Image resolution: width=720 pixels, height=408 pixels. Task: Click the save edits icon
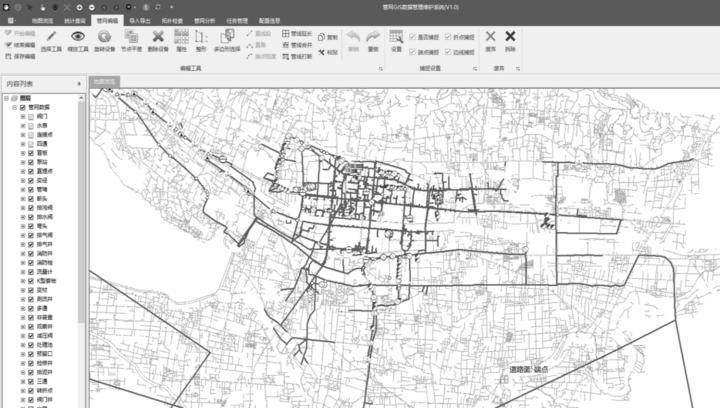tap(8, 56)
